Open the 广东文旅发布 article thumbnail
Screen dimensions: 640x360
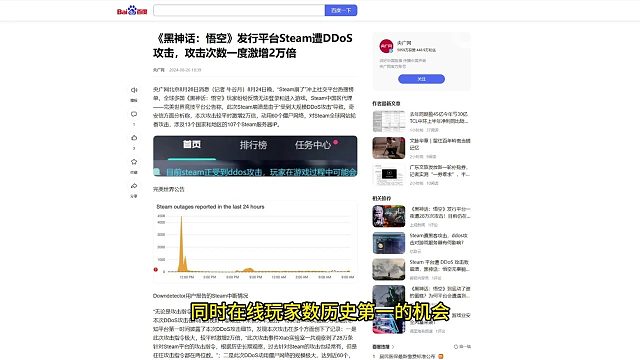(389, 175)
